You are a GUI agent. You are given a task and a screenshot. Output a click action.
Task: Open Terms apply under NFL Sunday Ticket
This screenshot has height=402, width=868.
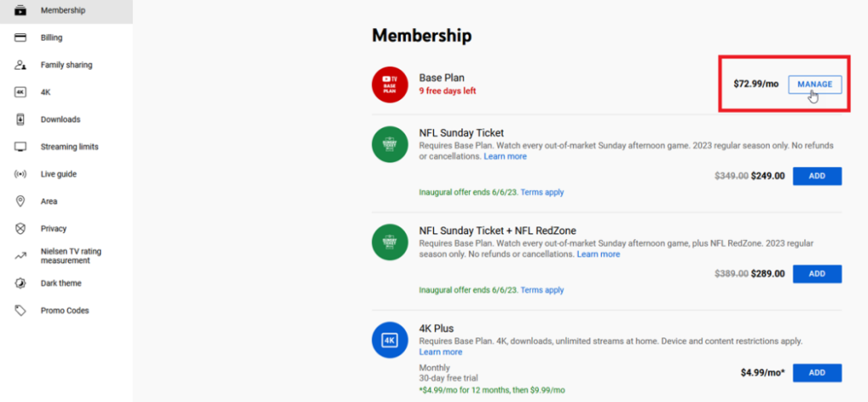(542, 193)
